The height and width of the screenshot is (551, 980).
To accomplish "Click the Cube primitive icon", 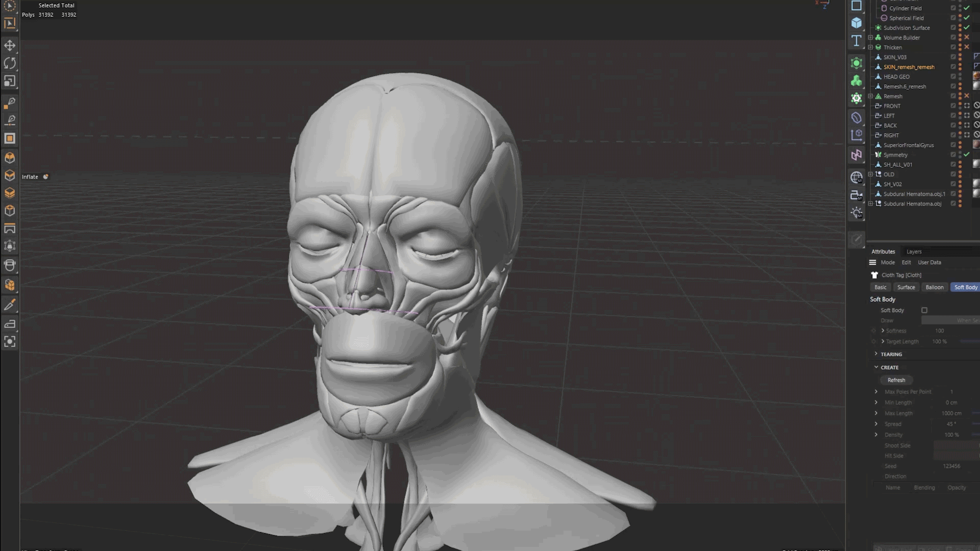I will (x=856, y=23).
